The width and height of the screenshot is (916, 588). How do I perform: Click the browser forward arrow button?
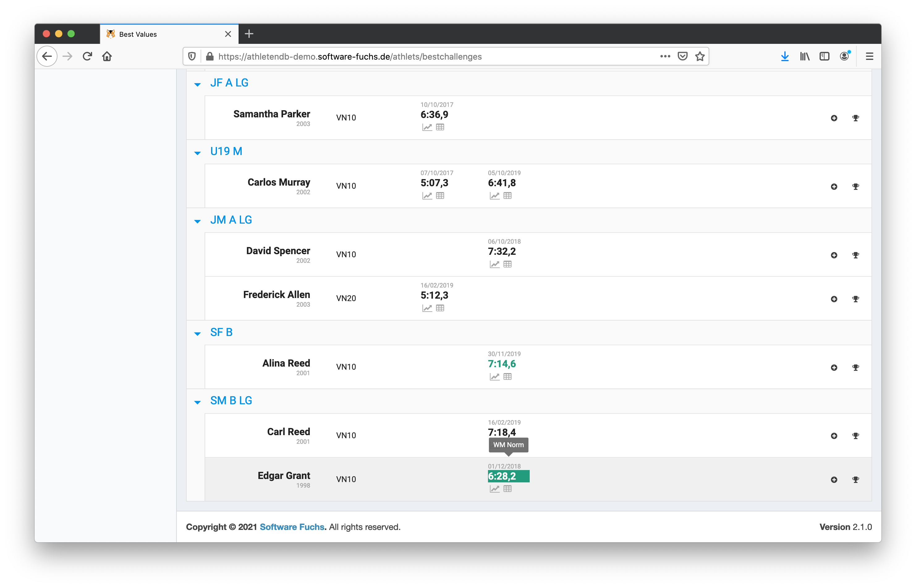point(68,57)
